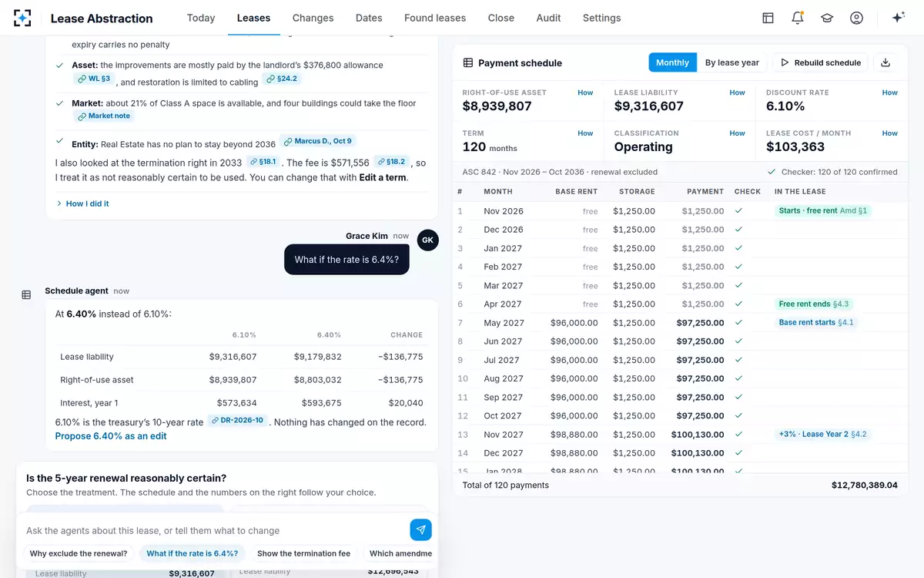Screen dimensions: 924x578
Task: Click Rebuild schedule button
Action: (821, 62)
